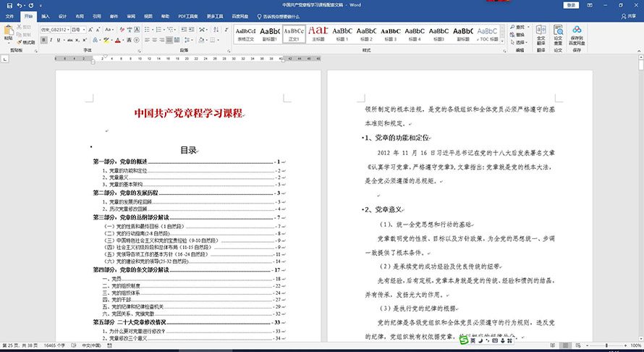Click the align left icon
Screen dimensions: 644x352
pyautogui.click(x=147, y=40)
